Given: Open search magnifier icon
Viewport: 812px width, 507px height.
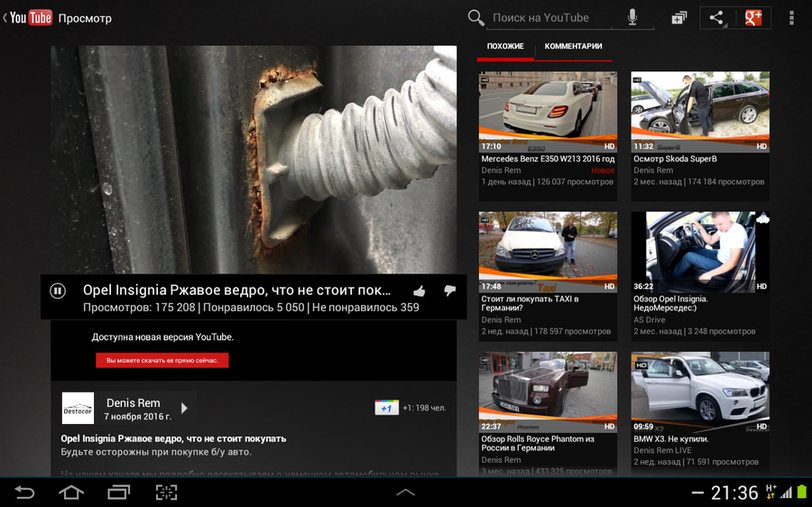Looking at the screenshot, I should (x=475, y=18).
